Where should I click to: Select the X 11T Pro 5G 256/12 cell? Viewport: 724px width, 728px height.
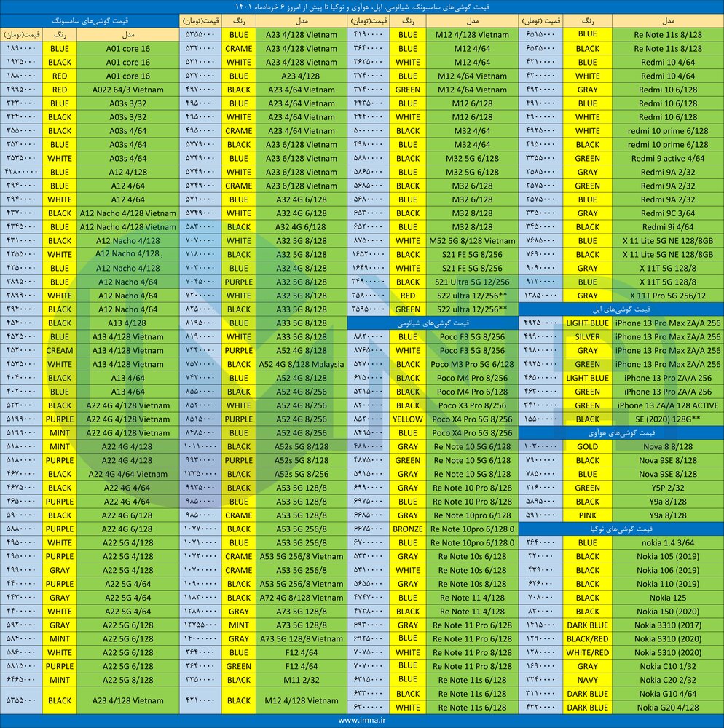[668, 296]
